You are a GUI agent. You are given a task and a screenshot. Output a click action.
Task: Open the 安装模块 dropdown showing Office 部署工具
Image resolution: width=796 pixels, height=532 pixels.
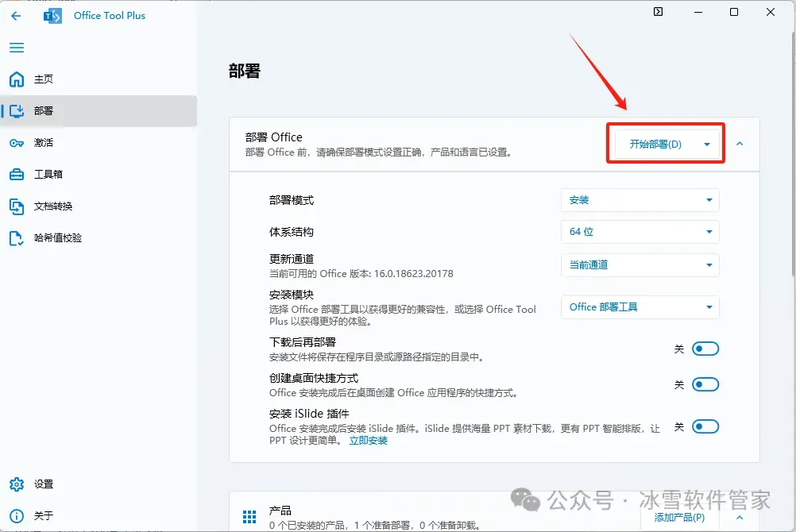(640, 307)
